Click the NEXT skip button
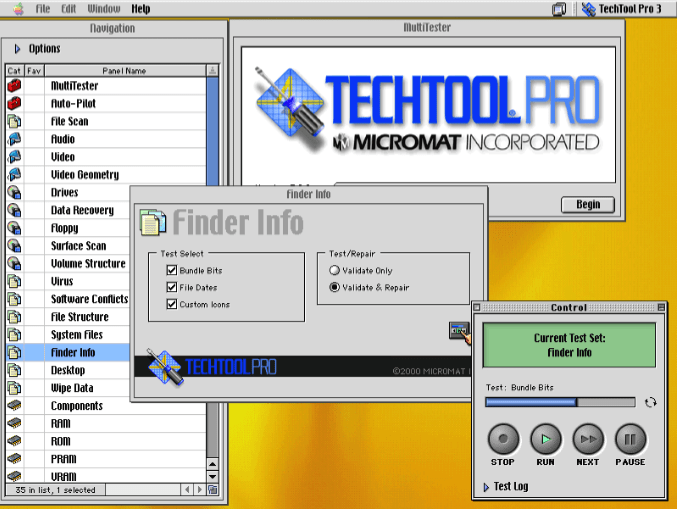677x509 pixels. (x=588, y=439)
